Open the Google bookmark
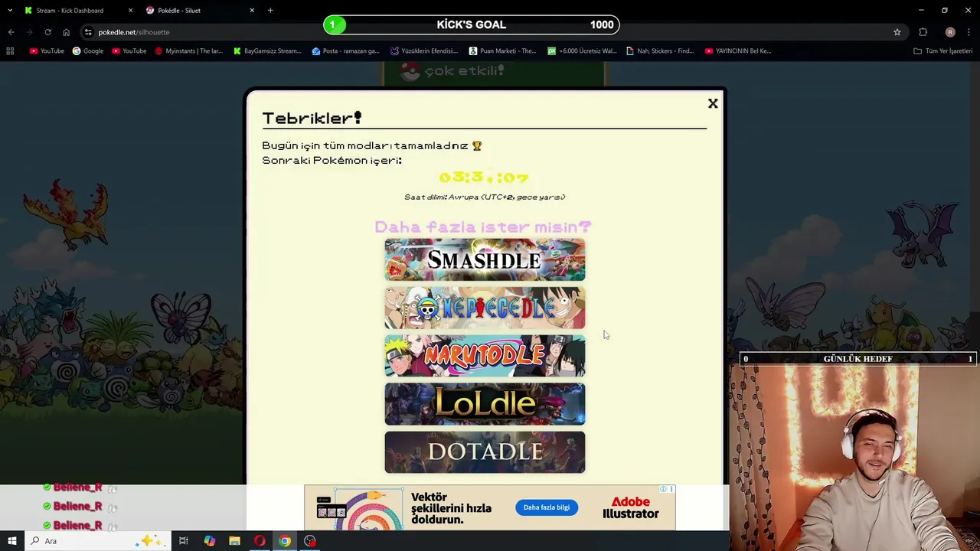Image resolution: width=980 pixels, height=551 pixels. (88, 51)
